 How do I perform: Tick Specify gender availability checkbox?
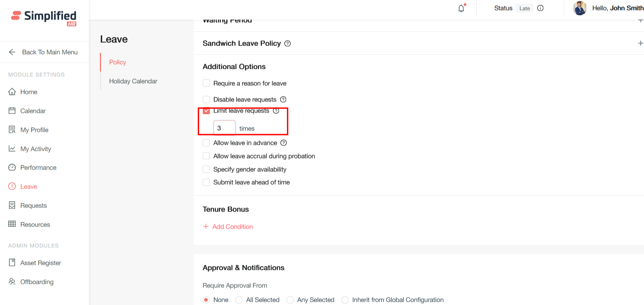(206, 169)
